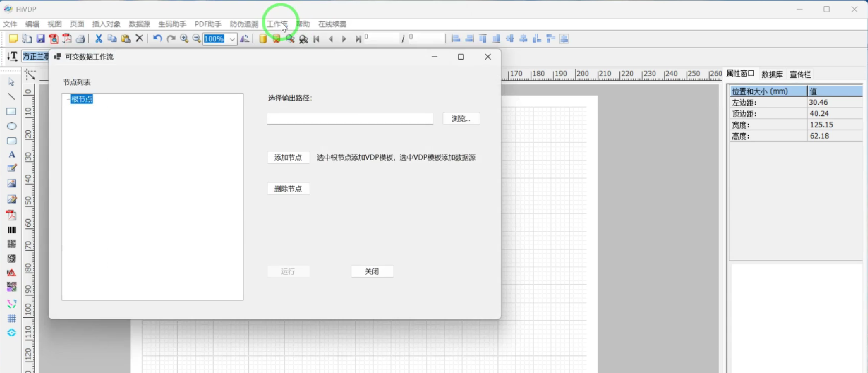Click the 添加节点 button
This screenshot has height=373, width=868.
click(x=288, y=157)
